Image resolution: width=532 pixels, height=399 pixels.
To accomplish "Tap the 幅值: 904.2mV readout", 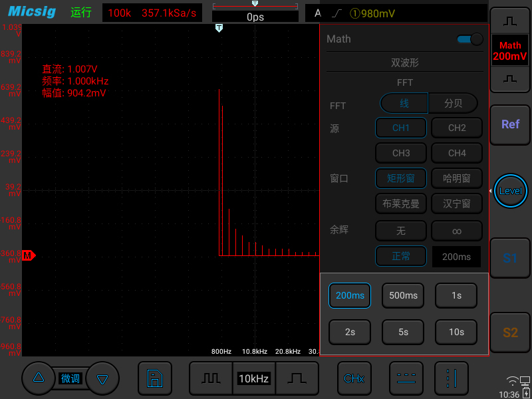I will coord(74,92).
